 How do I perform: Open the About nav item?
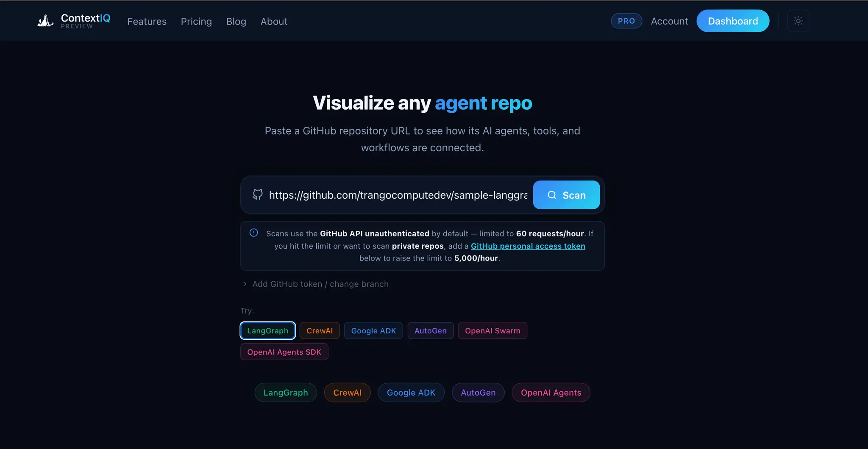[274, 21]
